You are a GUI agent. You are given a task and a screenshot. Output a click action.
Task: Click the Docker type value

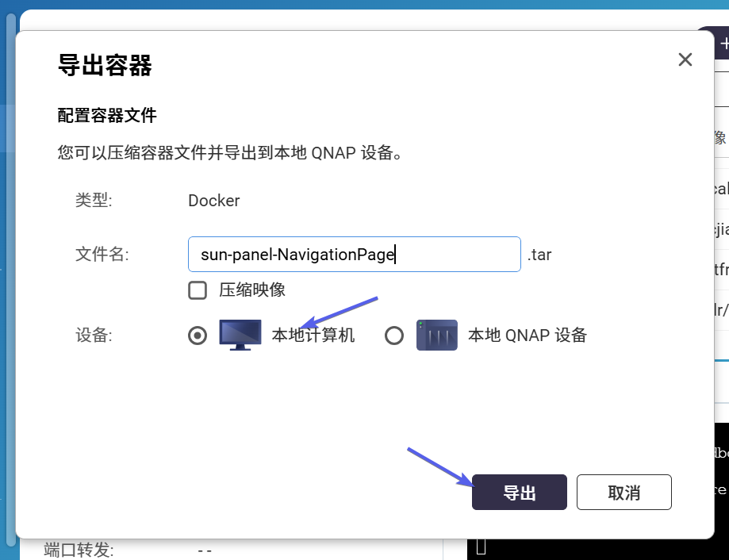tap(214, 201)
